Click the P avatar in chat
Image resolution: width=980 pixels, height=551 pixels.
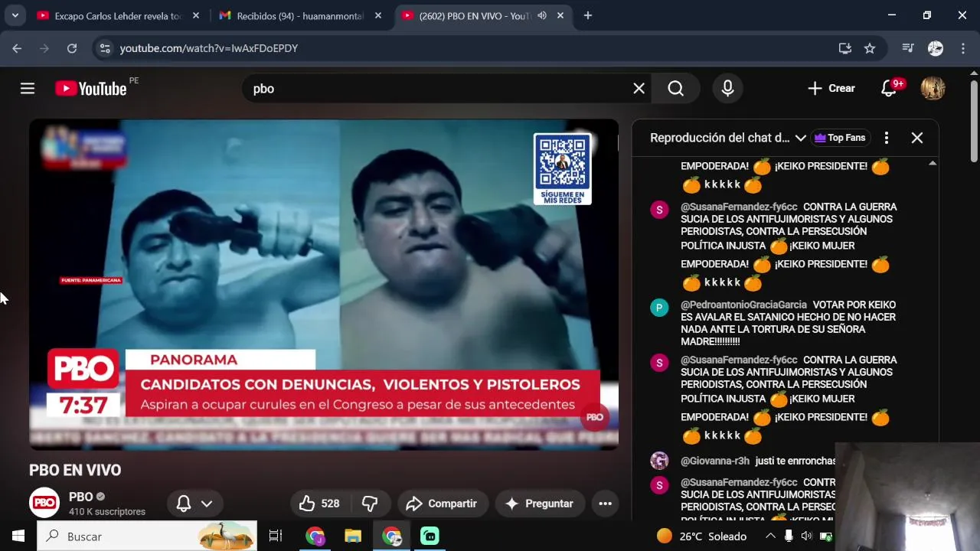[659, 308]
